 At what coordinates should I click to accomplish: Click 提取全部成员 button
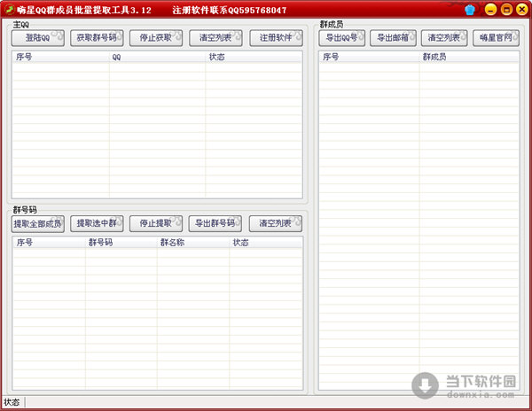37,223
